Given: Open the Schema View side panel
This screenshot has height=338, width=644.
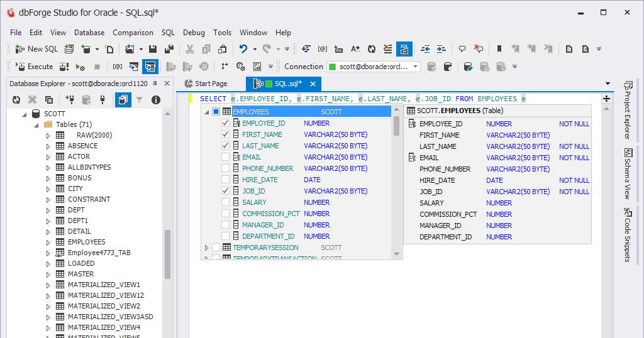Looking at the screenshot, I should [628, 173].
